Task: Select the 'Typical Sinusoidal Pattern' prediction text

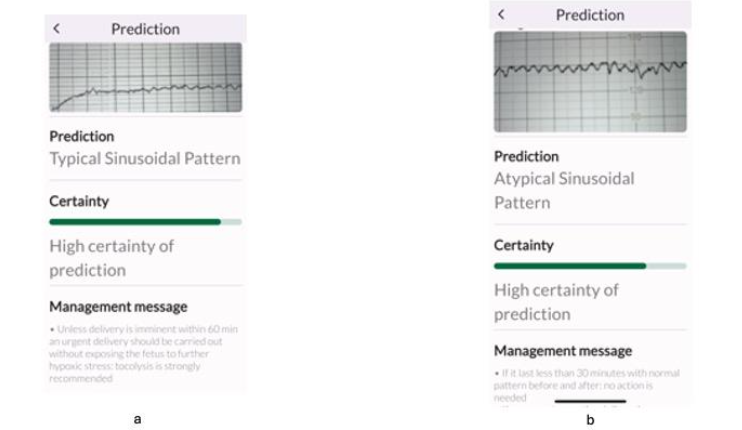Action: 145,158
